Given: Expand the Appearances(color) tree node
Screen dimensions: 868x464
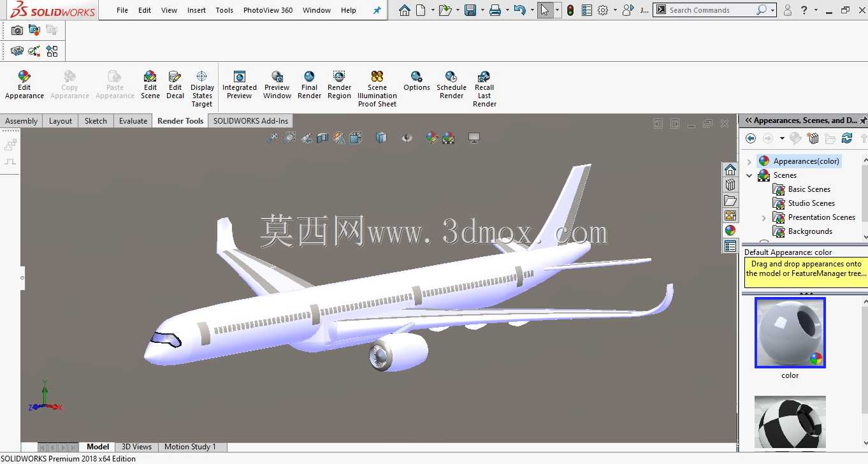Looking at the screenshot, I should tap(749, 162).
